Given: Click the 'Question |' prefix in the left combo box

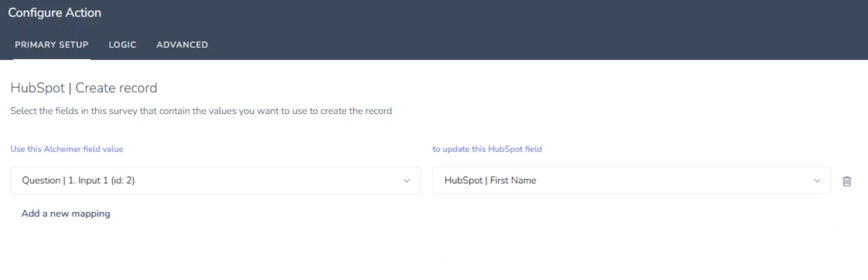Looking at the screenshot, I should coord(44,181).
